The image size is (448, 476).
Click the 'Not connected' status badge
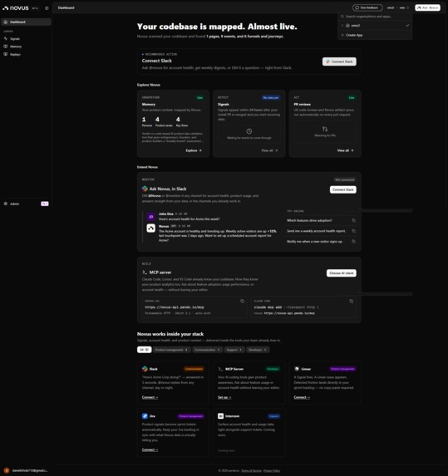click(x=344, y=179)
